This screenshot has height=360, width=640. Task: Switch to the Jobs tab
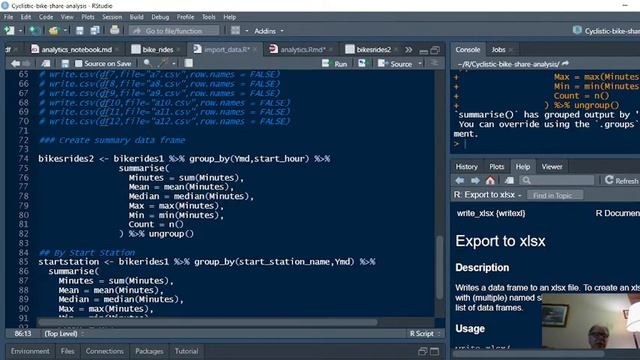(498, 49)
